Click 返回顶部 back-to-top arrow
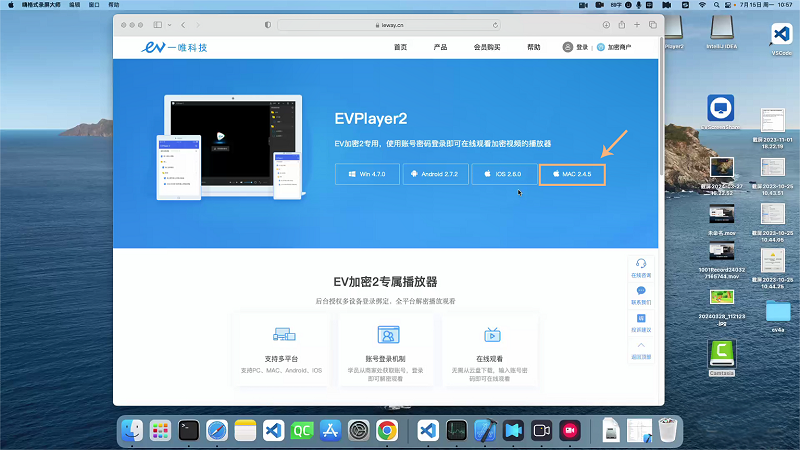 pos(641,351)
